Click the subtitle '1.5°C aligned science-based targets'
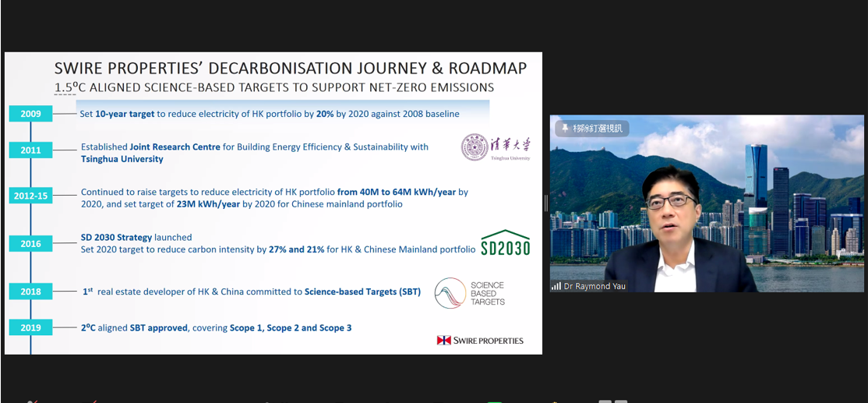 pyautogui.click(x=274, y=87)
